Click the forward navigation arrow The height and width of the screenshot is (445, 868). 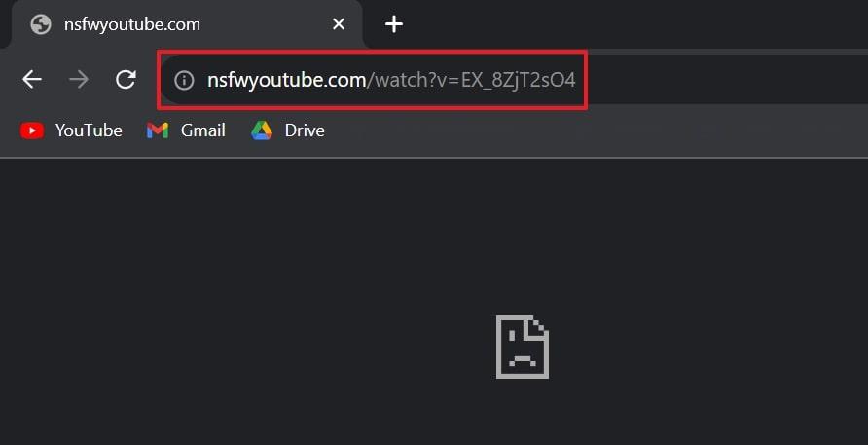79,80
